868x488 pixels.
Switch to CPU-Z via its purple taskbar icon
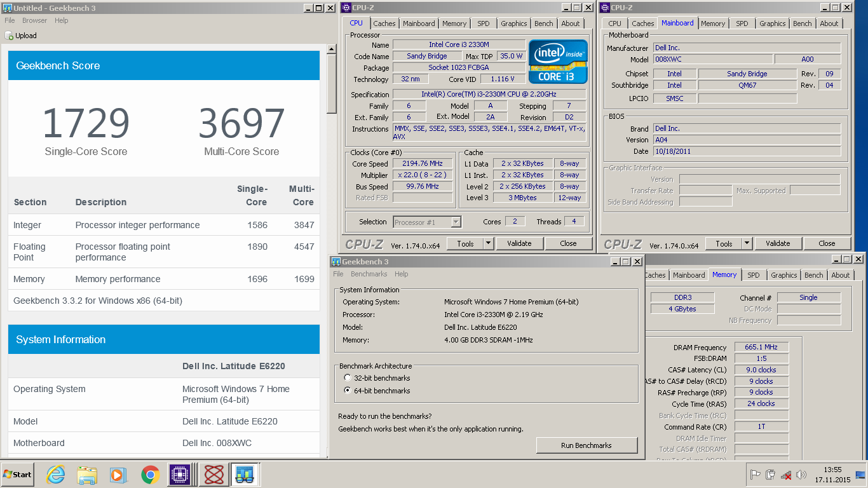pos(180,475)
